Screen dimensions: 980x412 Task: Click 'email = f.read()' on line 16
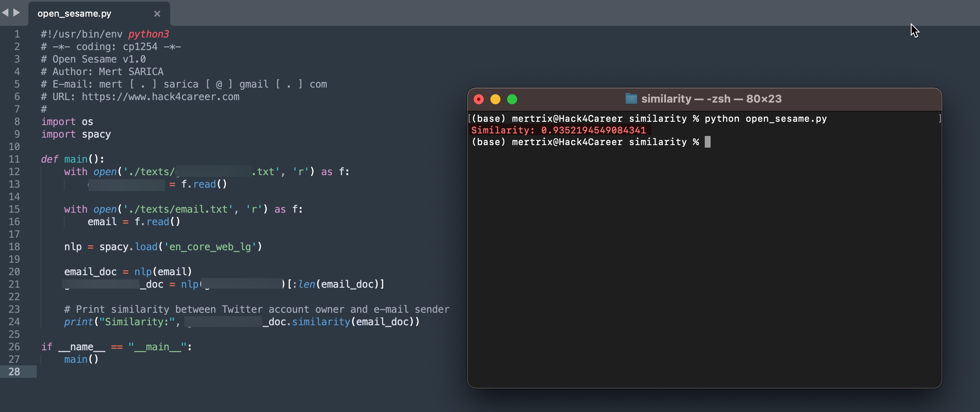click(134, 222)
